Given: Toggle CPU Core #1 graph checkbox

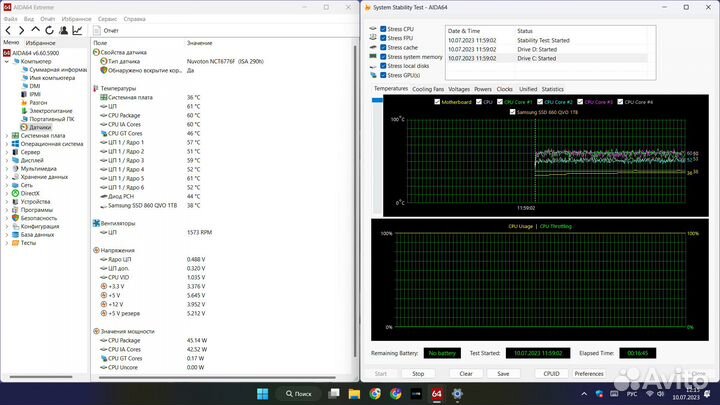Looking at the screenshot, I should coord(500,102).
